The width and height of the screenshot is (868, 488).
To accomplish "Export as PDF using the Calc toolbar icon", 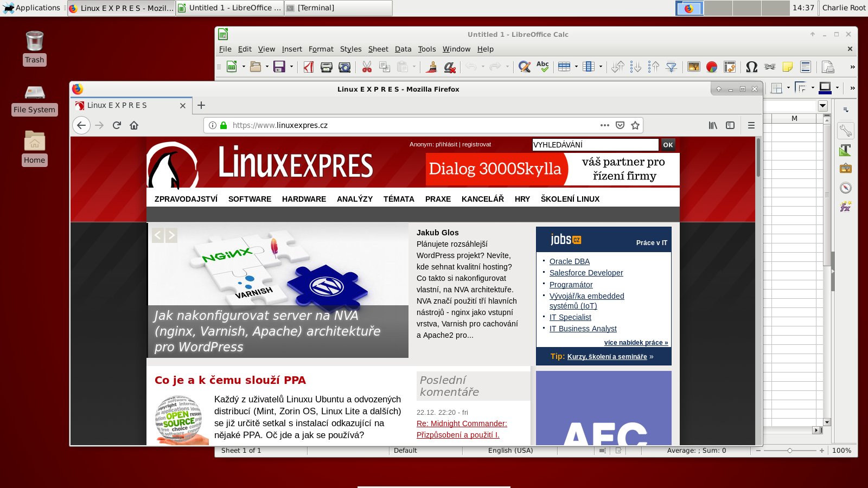I will tap(309, 67).
